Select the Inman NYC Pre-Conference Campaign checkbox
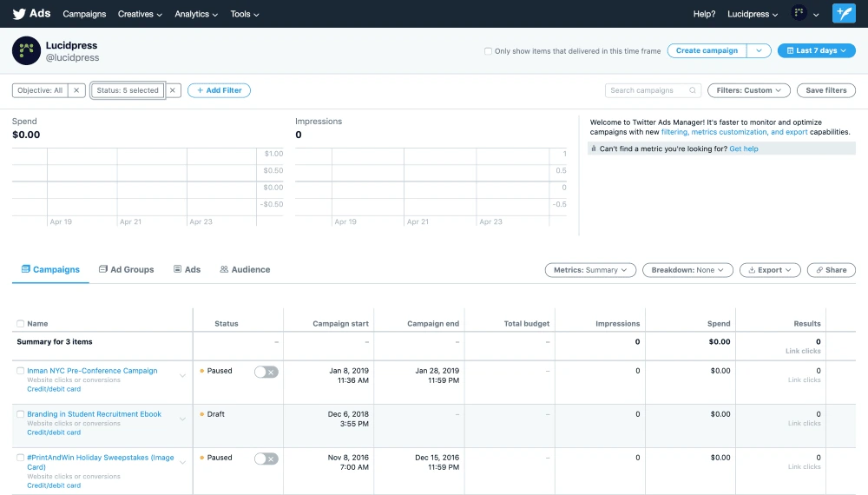 point(21,371)
